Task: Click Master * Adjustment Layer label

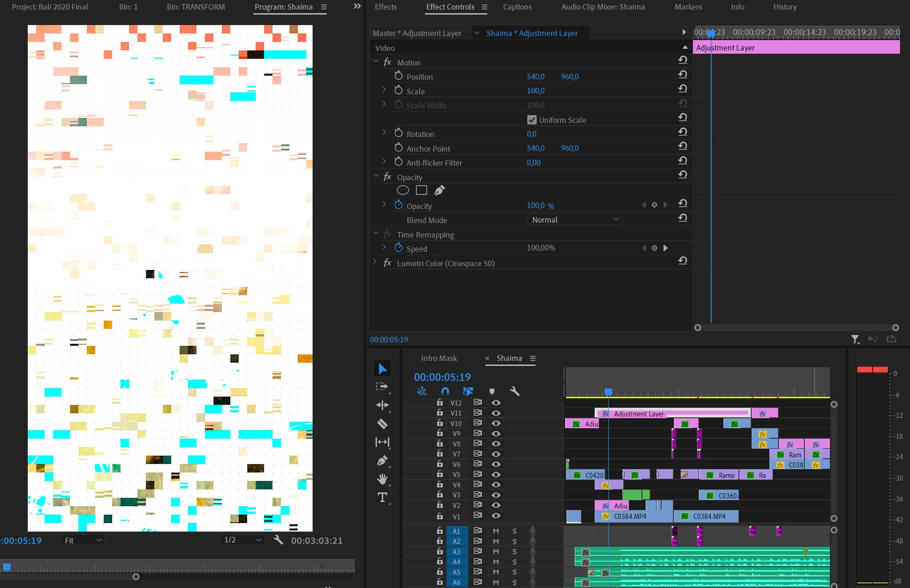Action: click(417, 33)
